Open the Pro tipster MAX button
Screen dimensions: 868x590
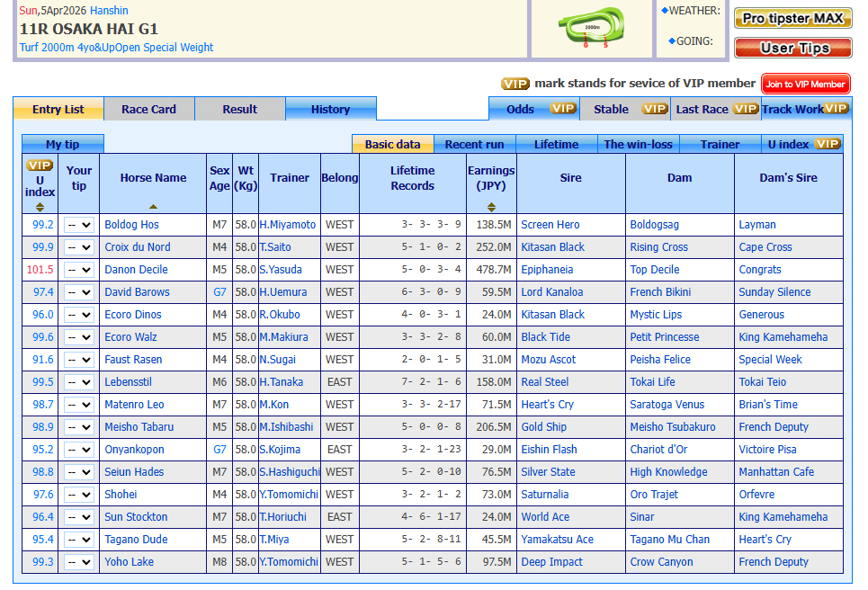[x=792, y=18]
